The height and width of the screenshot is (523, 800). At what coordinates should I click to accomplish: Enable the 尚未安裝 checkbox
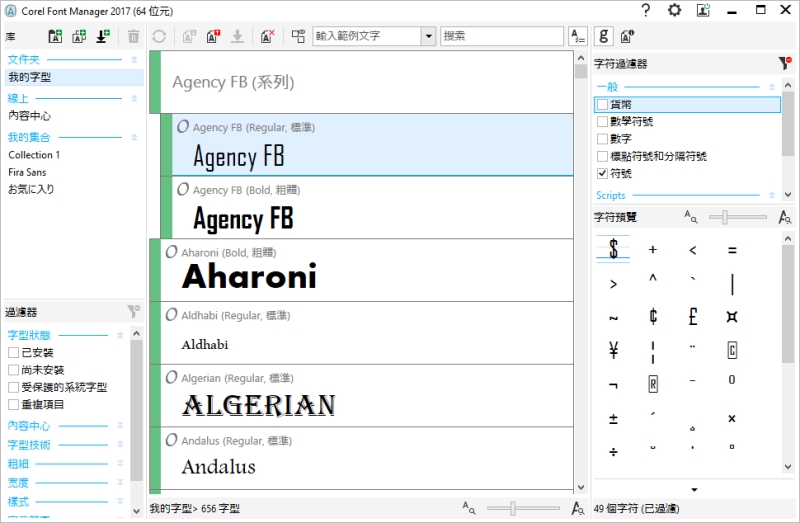14,370
